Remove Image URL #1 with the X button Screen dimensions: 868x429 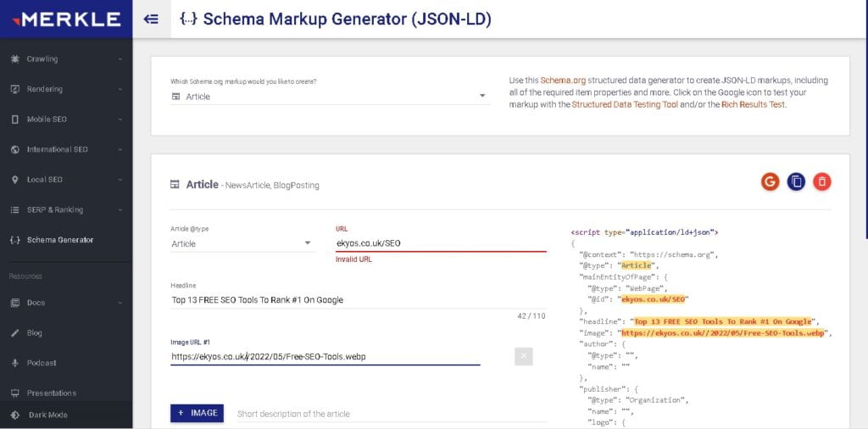(523, 356)
